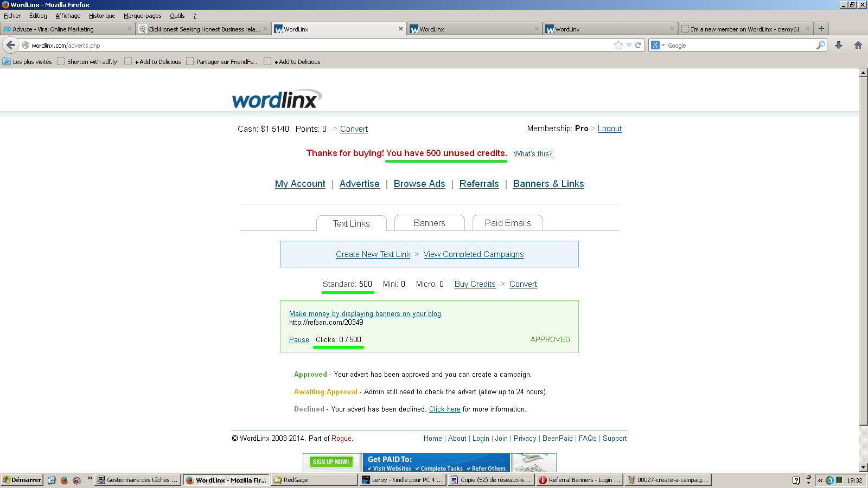Reload the page with the refresh icon
This screenshot has height=488, width=868.
pos(638,45)
